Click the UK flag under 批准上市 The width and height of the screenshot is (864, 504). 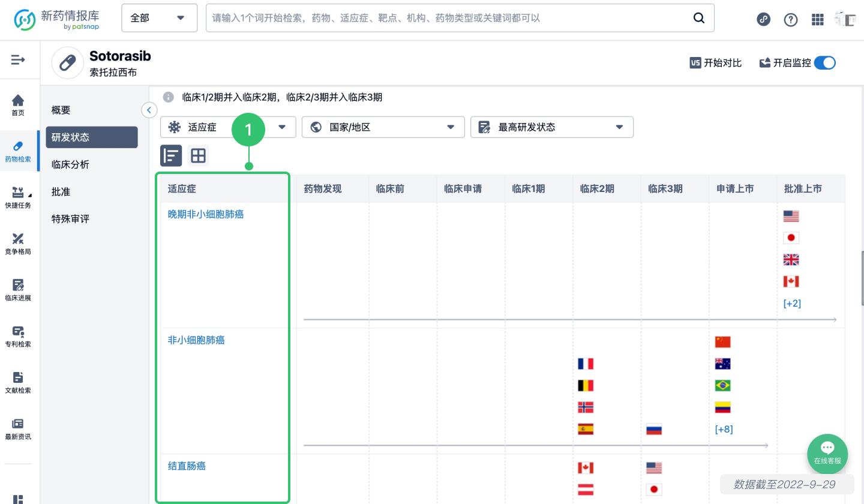[791, 260]
